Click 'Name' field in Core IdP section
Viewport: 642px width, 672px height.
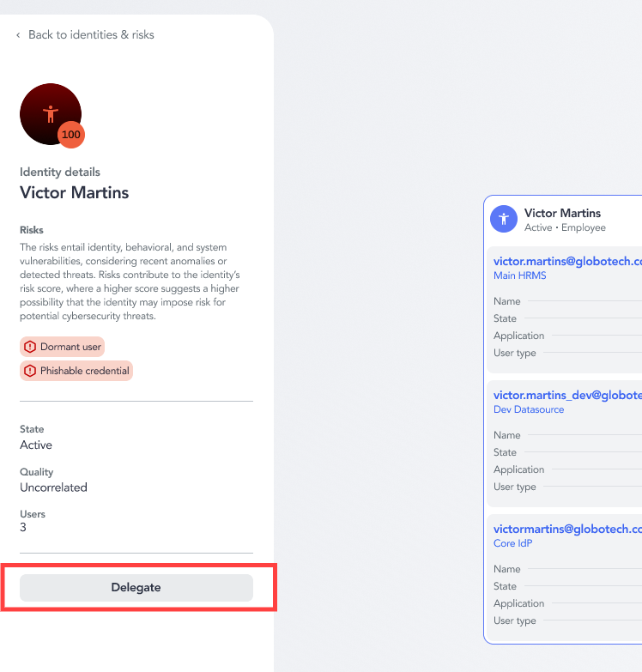[x=567, y=569]
